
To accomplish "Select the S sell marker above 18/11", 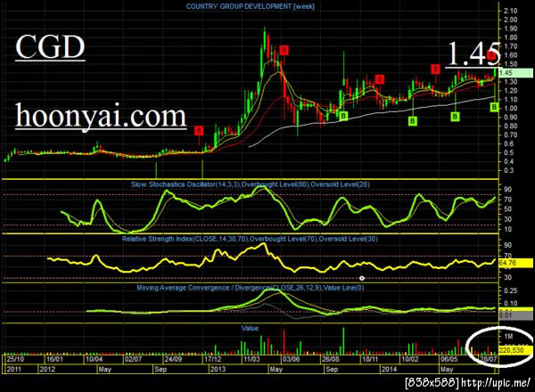I will (380, 79).
